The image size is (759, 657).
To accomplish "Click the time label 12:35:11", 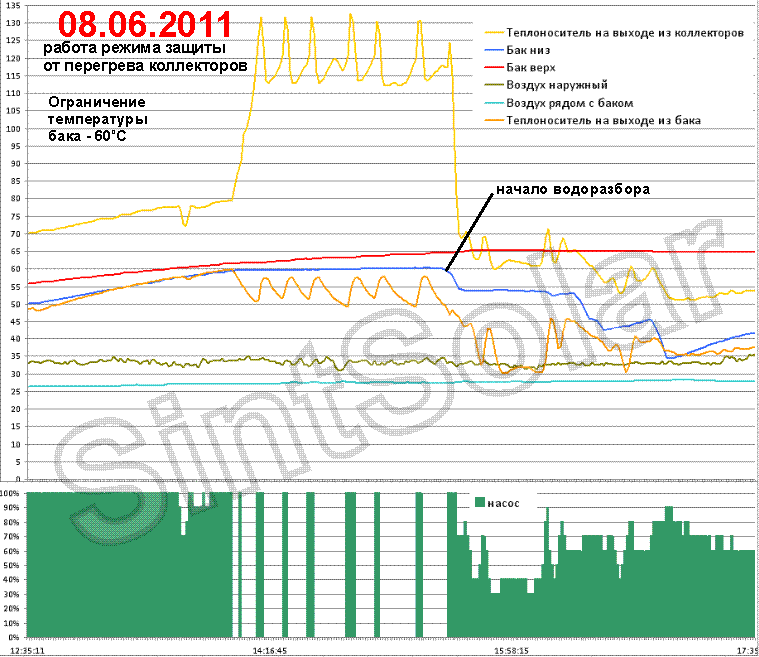I will pos(28,651).
